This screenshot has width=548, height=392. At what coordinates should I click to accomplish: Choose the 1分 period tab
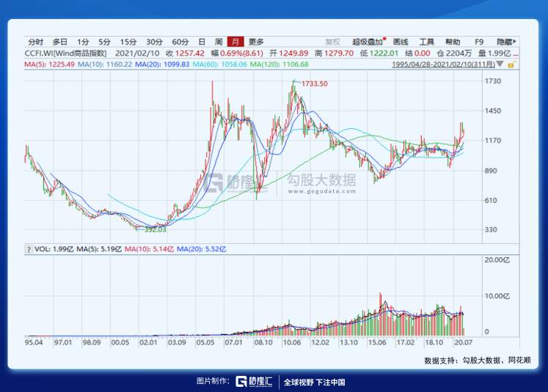click(x=83, y=42)
